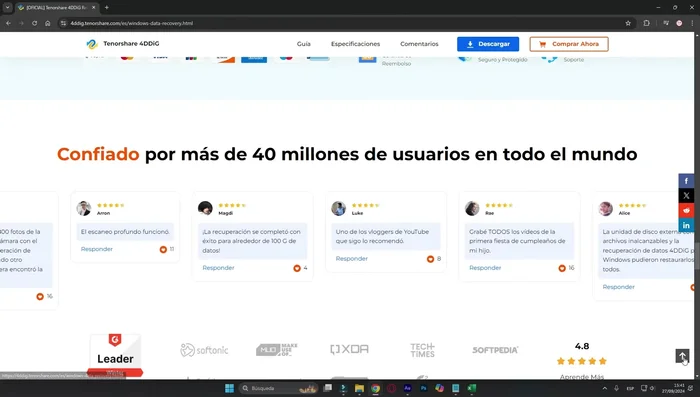This screenshot has height=397, width=700.
Task: Open the Comentarios navigation item
Action: click(x=419, y=44)
